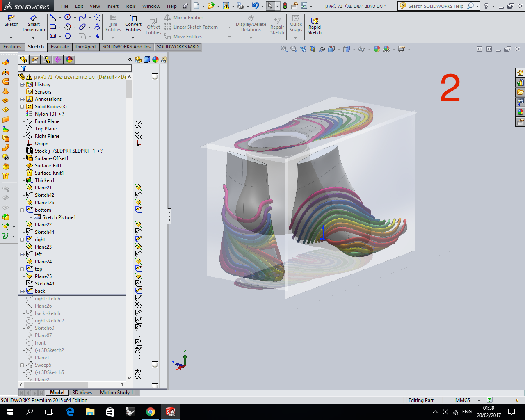The height and width of the screenshot is (420, 525).
Task: Expand the Solid Bodies(3) tree node
Action: coord(23,106)
